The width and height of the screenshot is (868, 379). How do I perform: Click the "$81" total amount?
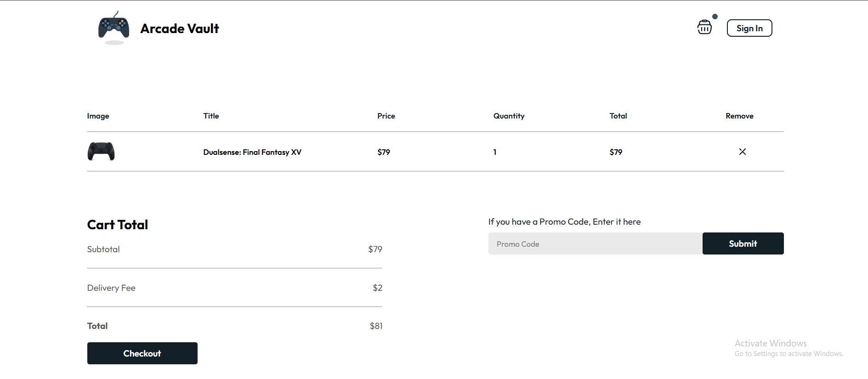pyautogui.click(x=376, y=326)
